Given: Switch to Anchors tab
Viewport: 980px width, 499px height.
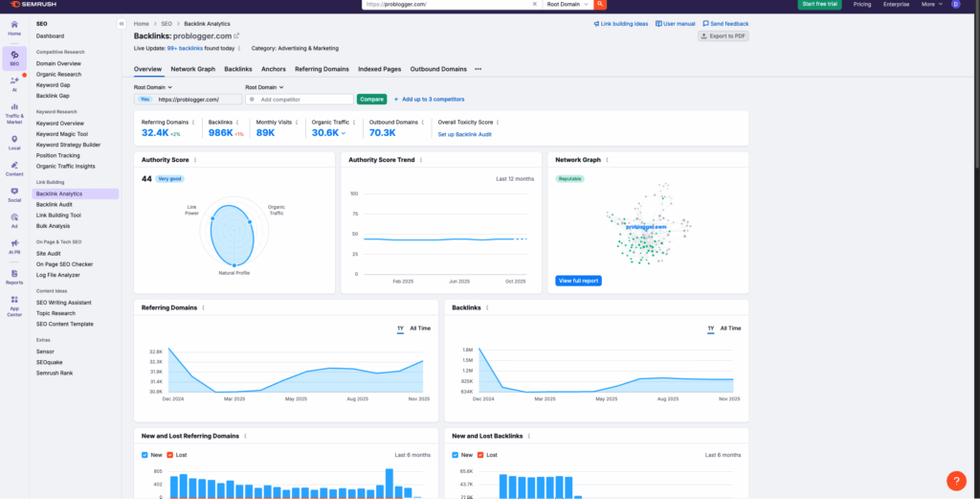Looking at the screenshot, I should coord(274,69).
